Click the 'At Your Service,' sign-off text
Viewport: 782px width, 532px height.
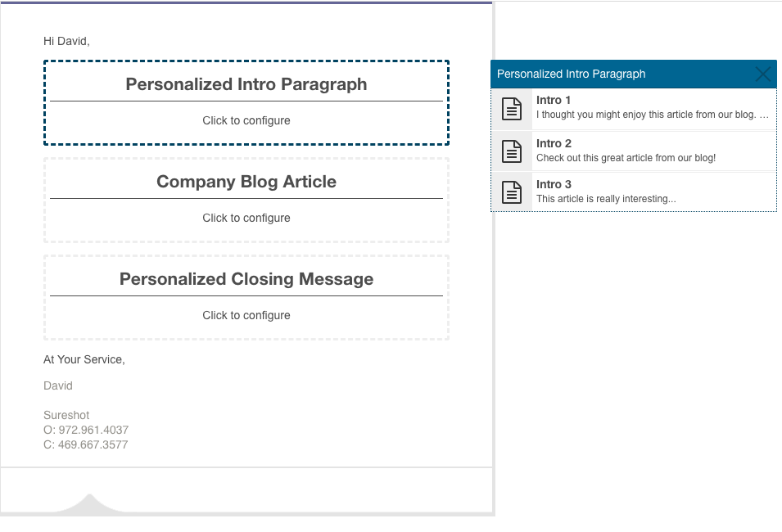pyautogui.click(x=84, y=359)
